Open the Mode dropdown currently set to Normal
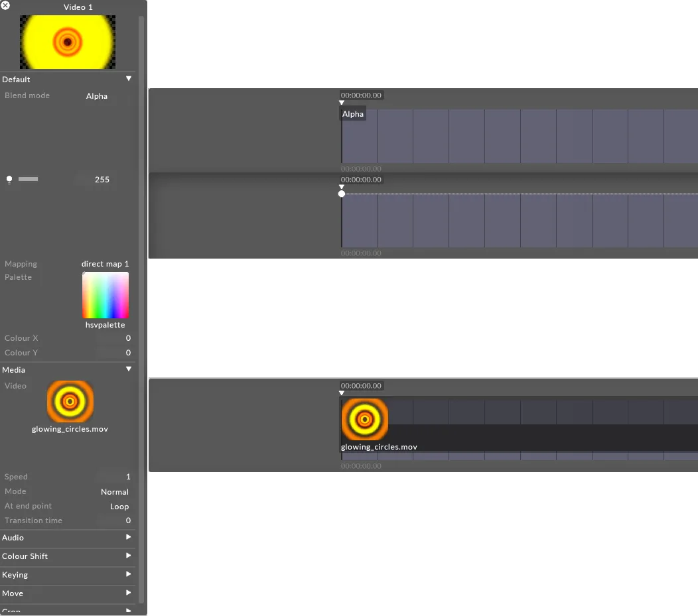Screen dimensions: 698x616 [114, 491]
